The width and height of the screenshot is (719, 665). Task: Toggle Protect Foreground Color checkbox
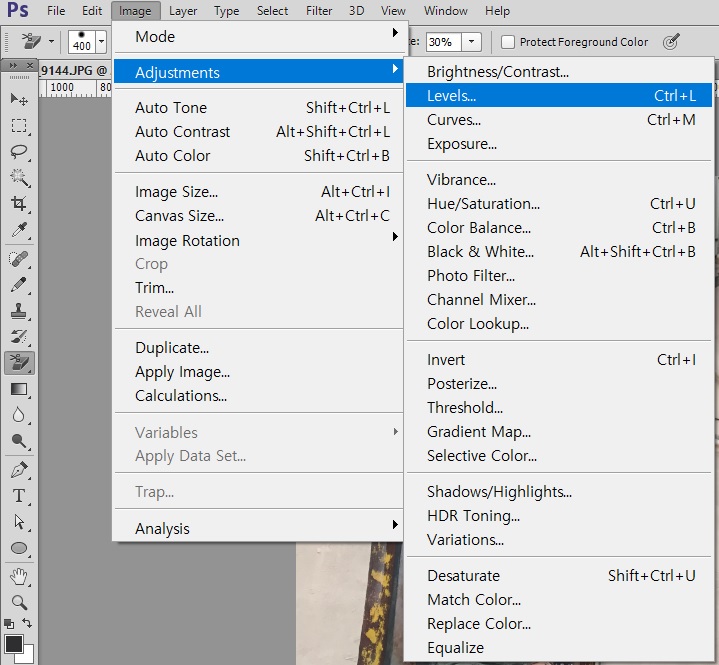(x=508, y=42)
